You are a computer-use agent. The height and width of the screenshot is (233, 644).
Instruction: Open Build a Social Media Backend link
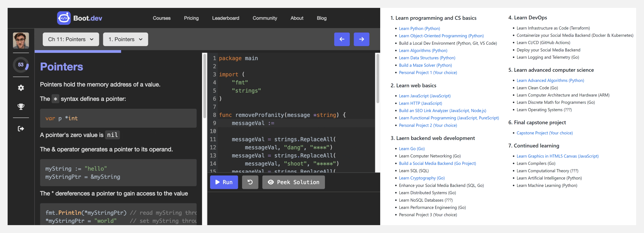437,163
